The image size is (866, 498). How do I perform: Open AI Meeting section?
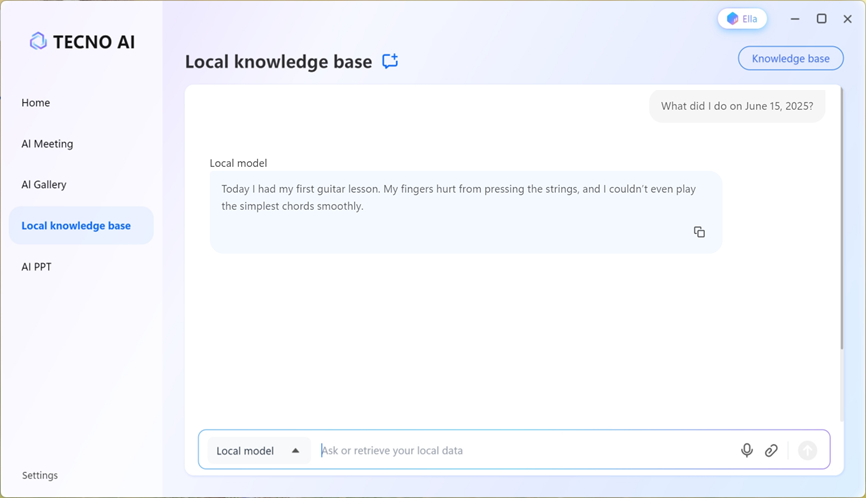[x=47, y=144]
